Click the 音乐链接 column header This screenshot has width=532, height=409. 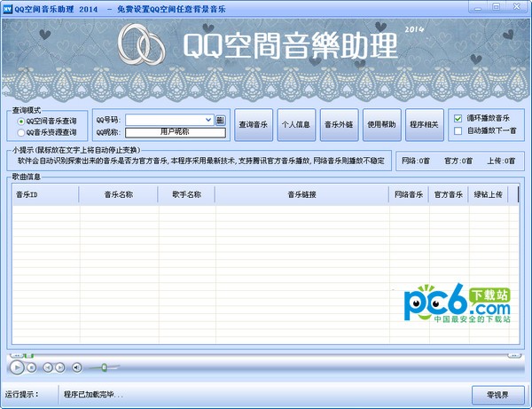click(302, 194)
